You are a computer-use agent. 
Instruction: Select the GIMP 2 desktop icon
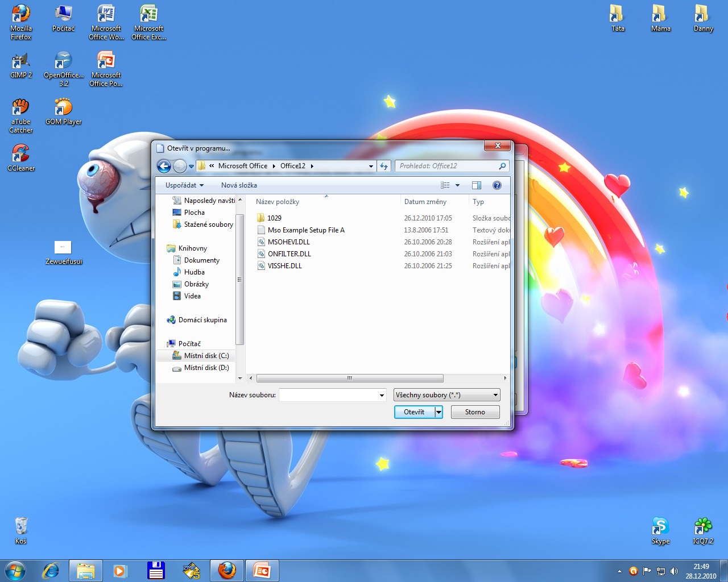point(21,65)
